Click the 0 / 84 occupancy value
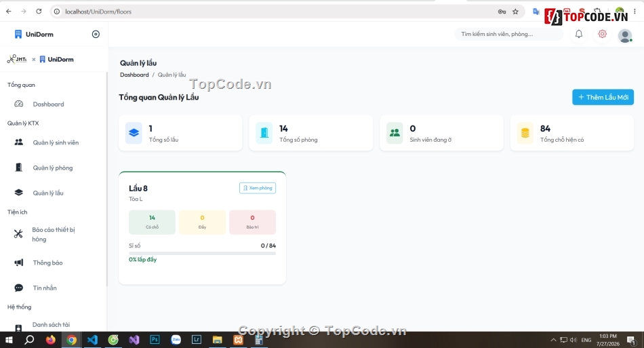Image resolution: width=644 pixels, height=348 pixels. click(268, 246)
